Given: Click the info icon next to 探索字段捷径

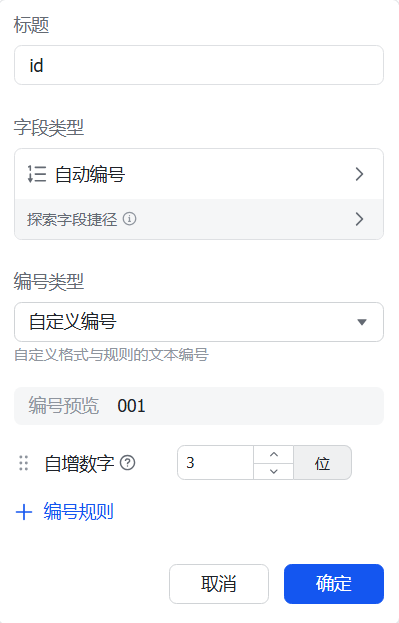Looking at the screenshot, I should click(129, 219).
